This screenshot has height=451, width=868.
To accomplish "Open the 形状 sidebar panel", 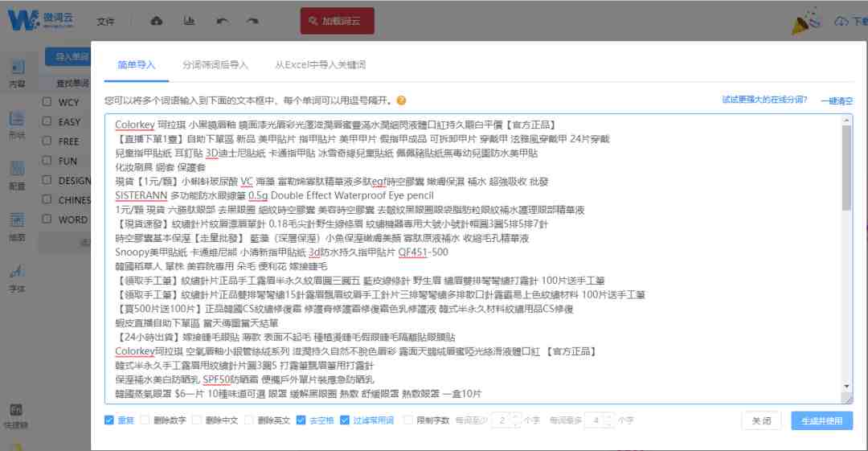I will [x=17, y=125].
